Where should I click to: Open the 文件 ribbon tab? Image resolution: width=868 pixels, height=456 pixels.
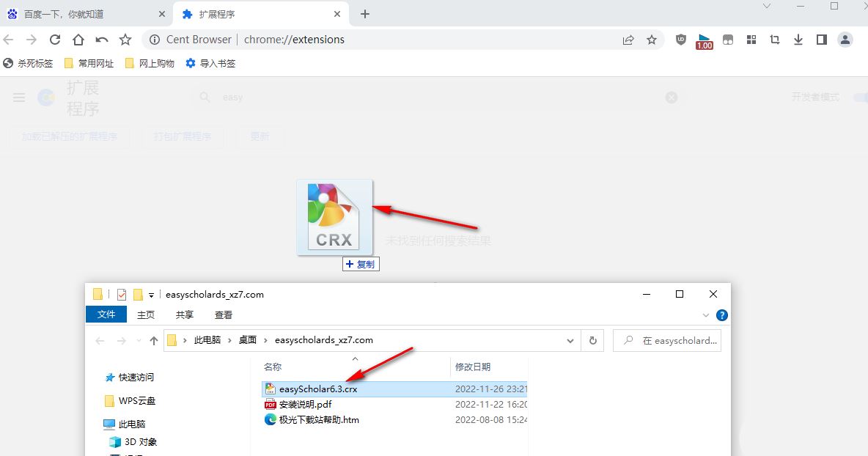(x=106, y=315)
